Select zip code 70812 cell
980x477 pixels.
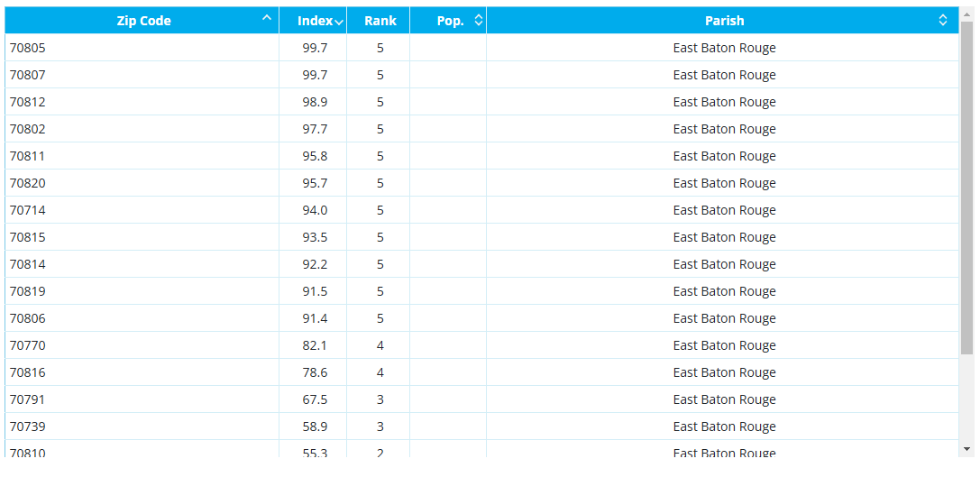[142, 102]
